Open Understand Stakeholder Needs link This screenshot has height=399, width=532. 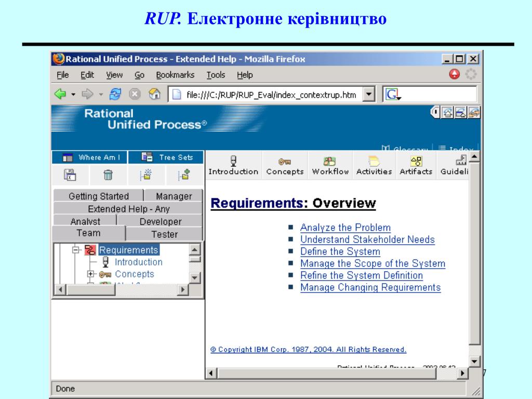click(367, 240)
